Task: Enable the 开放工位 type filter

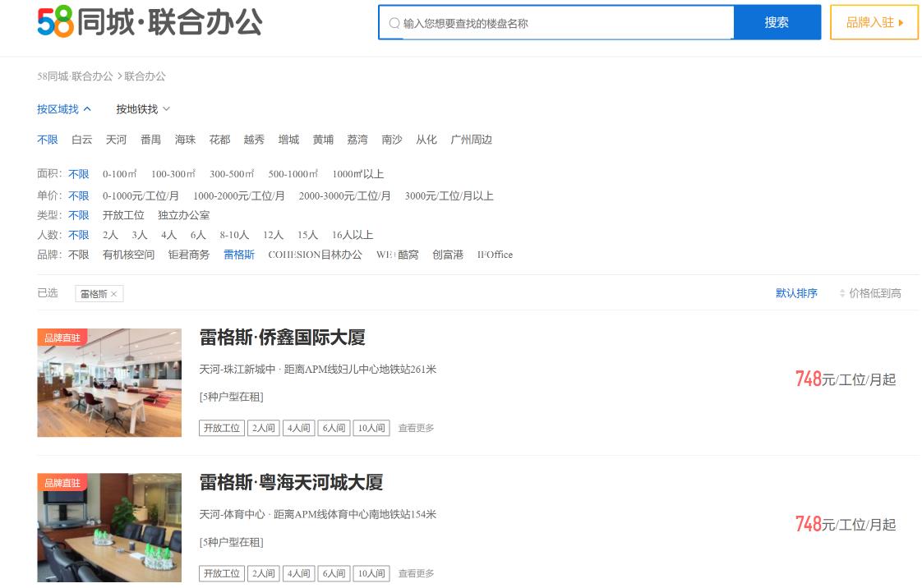Action: pos(123,215)
